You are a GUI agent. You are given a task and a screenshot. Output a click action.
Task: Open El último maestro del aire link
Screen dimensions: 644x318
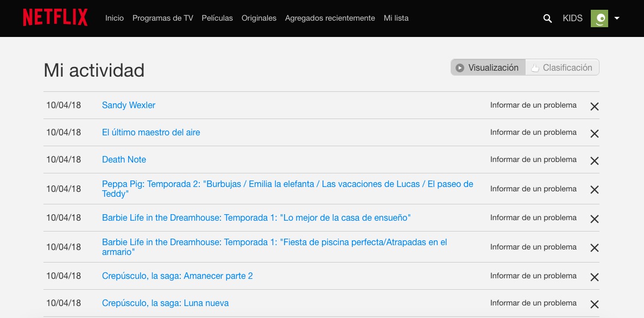[151, 132]
